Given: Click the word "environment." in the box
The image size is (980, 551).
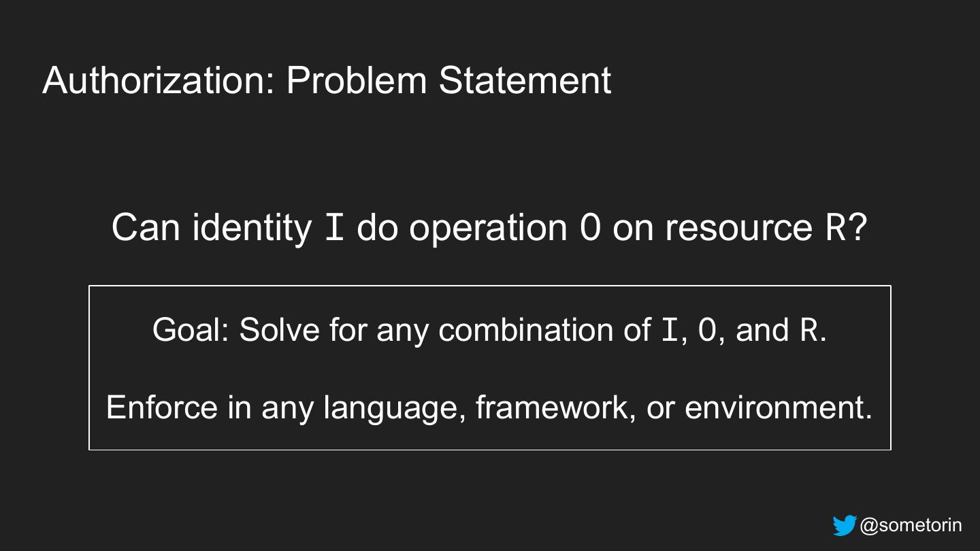Looking at the screenshot, I should 778,407.
